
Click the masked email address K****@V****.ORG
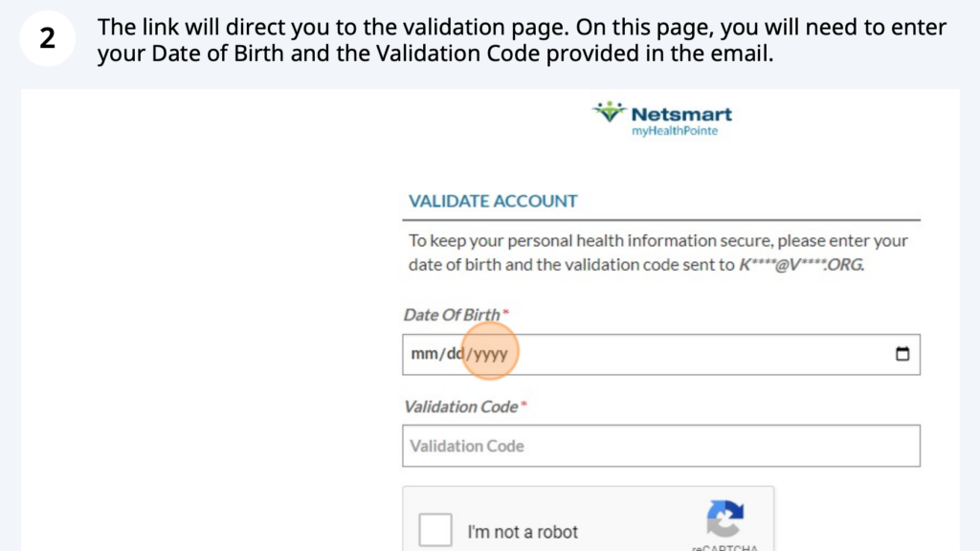[x=801, y=265]
